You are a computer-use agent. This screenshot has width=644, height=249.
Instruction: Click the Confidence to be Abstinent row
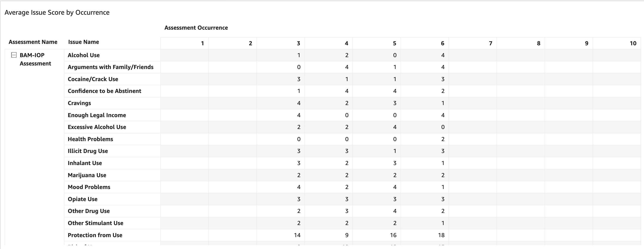[104, 91]
